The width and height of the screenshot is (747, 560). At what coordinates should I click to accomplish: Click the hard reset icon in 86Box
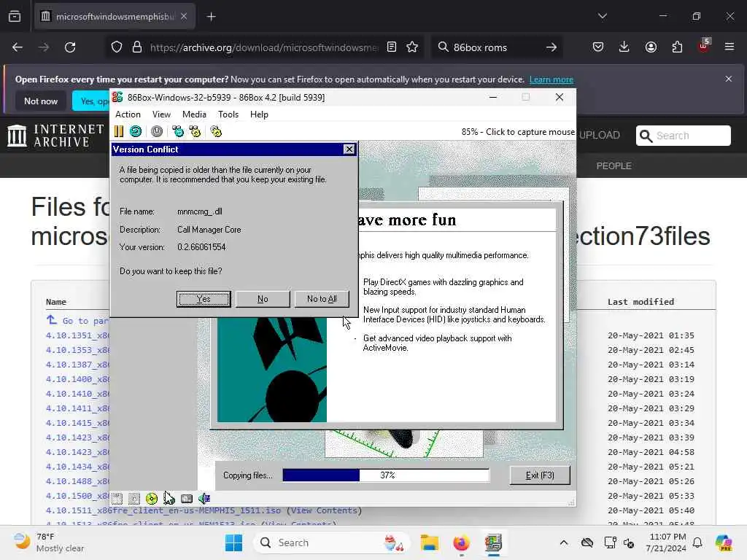point(136,131)
